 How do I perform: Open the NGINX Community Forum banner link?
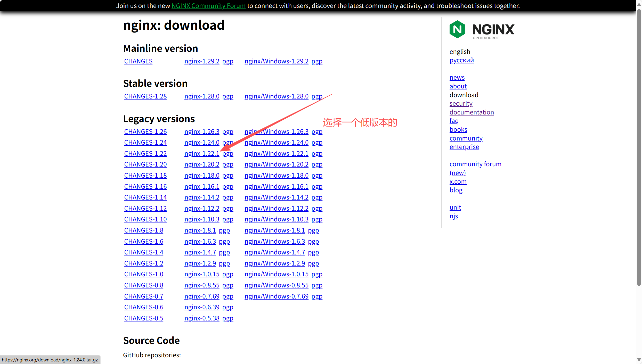tap(208, 6)
